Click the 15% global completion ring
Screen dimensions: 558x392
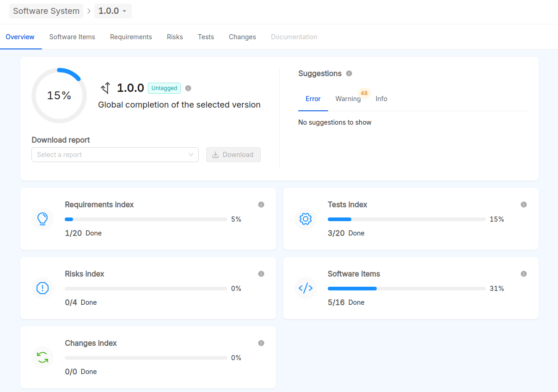pyautogui.click(x=59, y=96)
